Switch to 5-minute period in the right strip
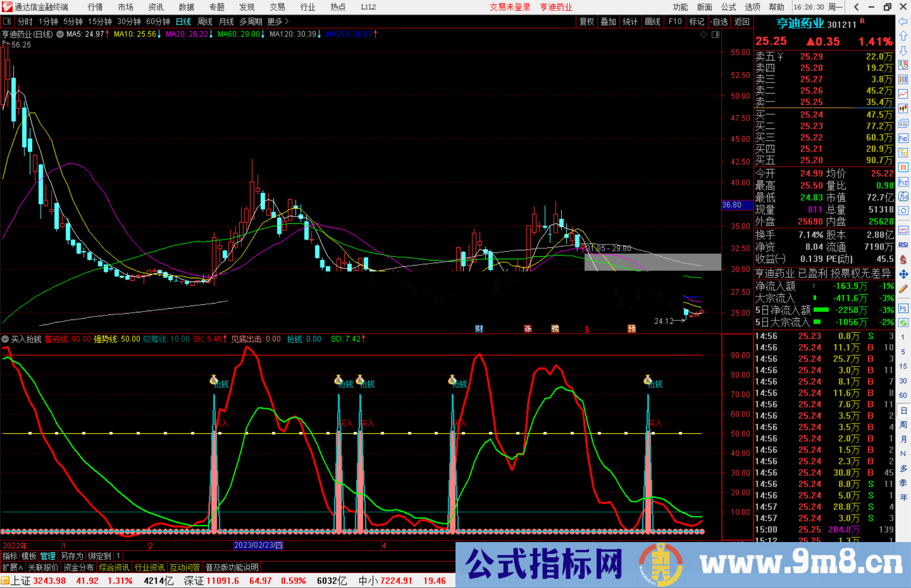 [903, 352]
